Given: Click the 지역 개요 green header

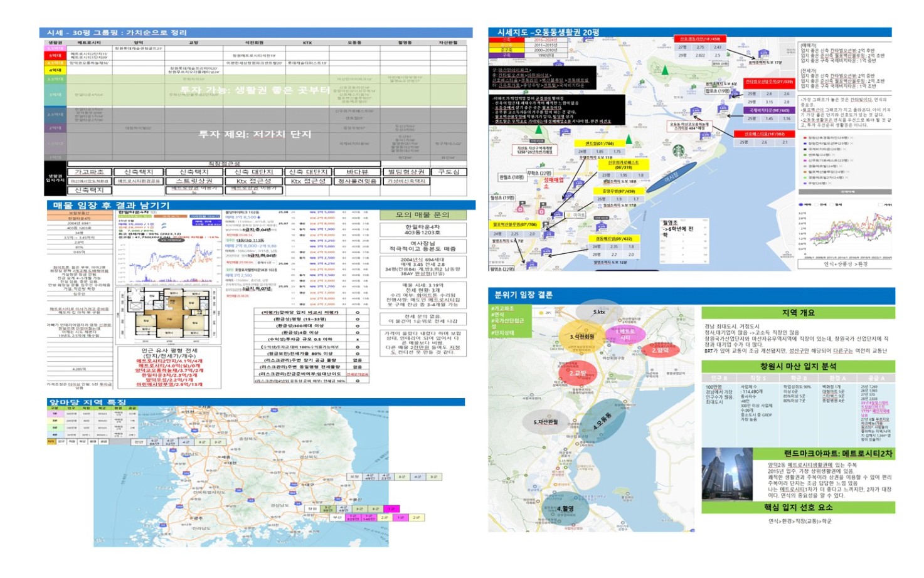Looking at the screenshot, I should 798,313.
